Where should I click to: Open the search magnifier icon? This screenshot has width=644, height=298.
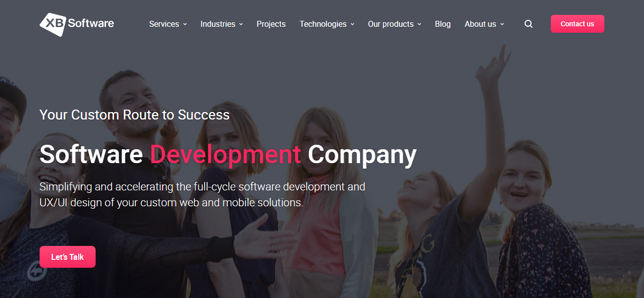[529, 24]
